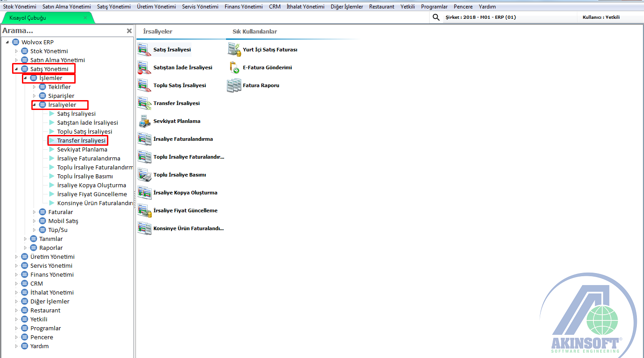Open Fatura Raporu icon

tap(234, 85)
